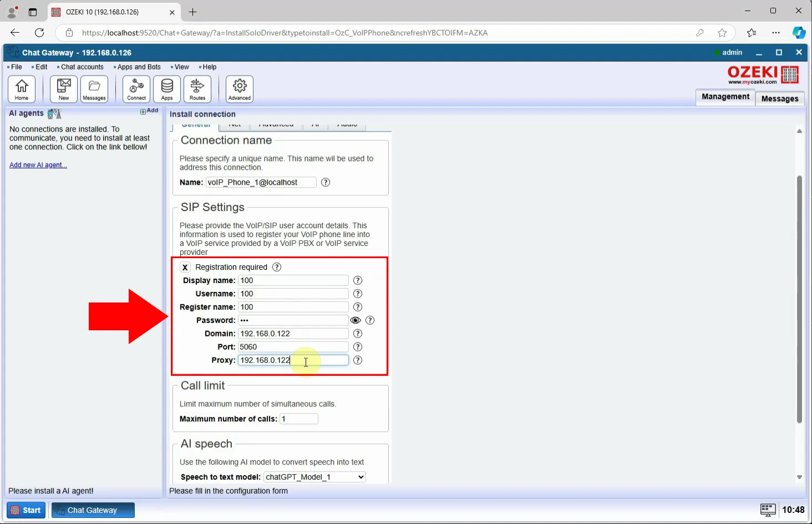The height and width of the screenshot is (524, 812).
Task: Click the admin user indicator
Action: coord(728,53)
